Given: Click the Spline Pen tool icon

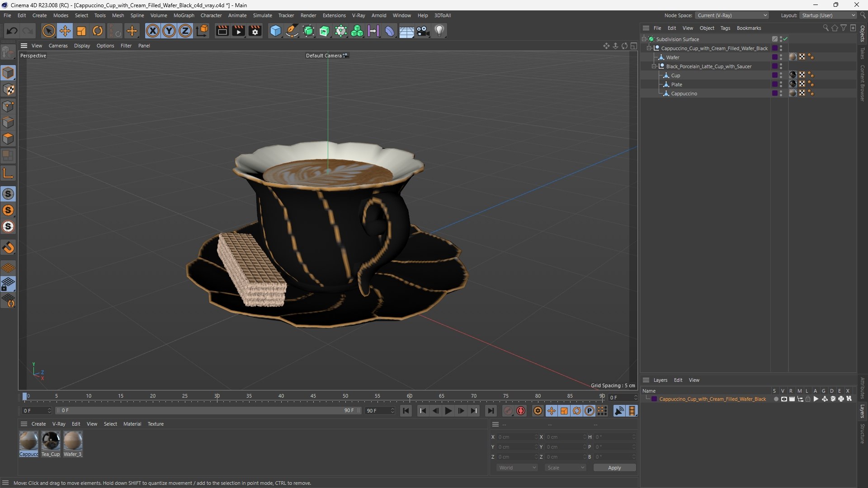Looking at the screenshot, I should [292, 31].
